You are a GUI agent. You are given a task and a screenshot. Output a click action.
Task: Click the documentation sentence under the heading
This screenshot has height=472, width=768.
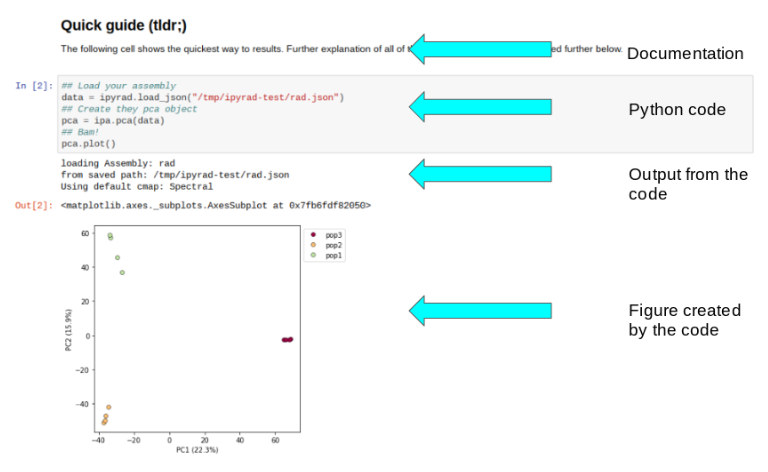[341, 49]
